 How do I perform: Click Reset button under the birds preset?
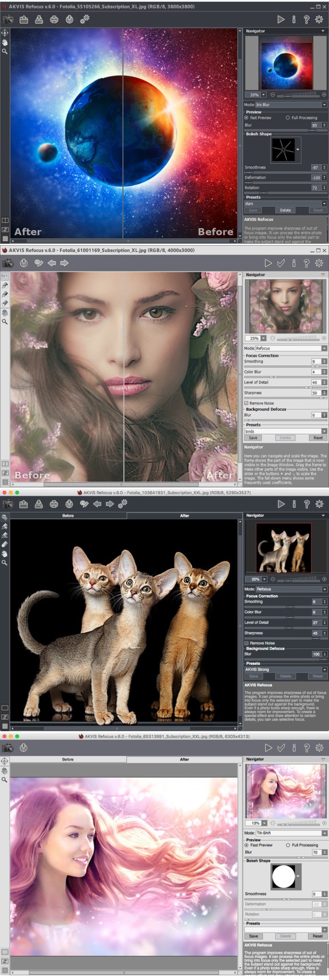click(x=318, y=438)
